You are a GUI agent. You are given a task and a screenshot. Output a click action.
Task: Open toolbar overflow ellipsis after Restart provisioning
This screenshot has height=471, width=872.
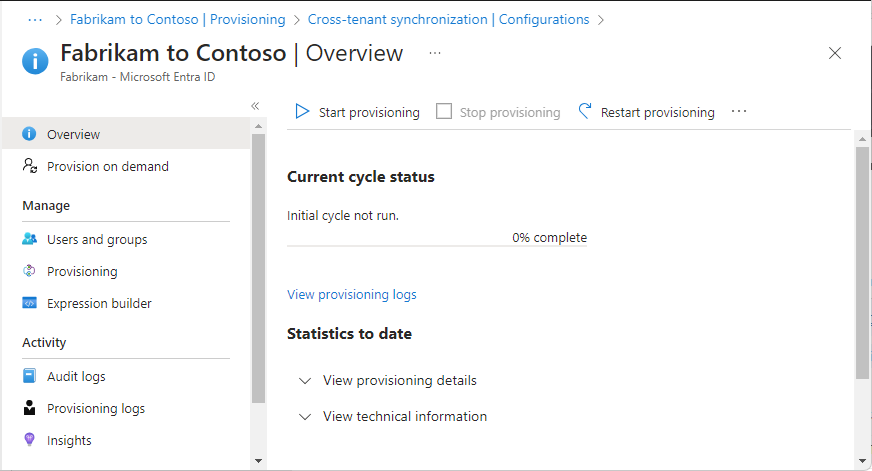coord(739,111)
